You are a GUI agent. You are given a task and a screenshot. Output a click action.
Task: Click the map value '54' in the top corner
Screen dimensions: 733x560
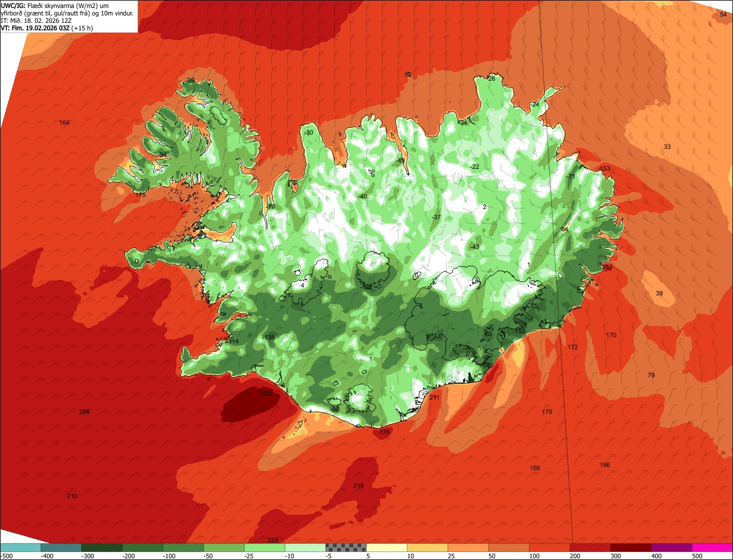(723, 15)
